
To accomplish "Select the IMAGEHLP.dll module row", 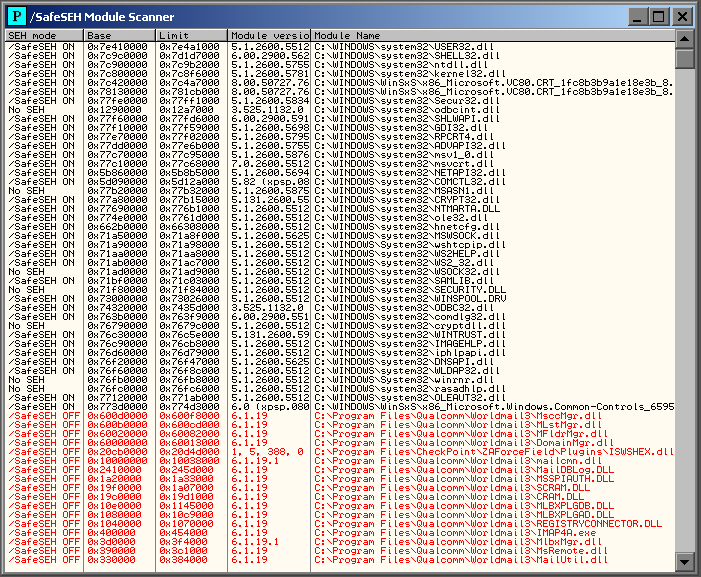I will click(340, 344).
